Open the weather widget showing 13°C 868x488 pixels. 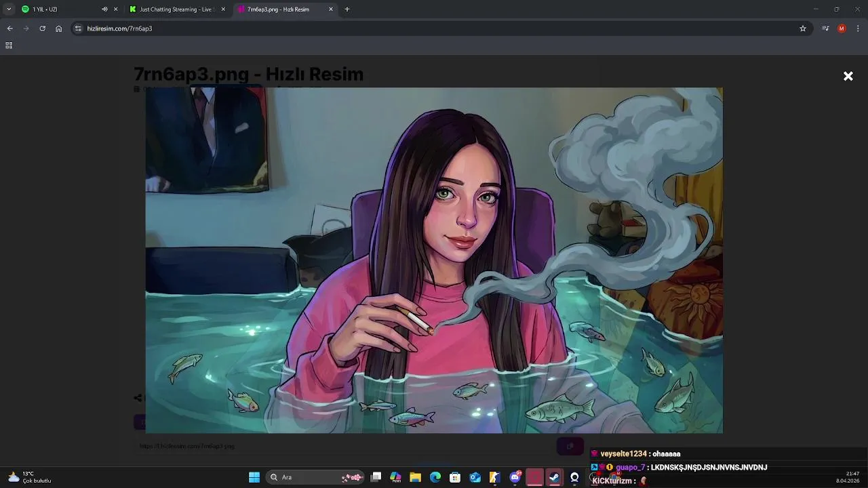tap(30, 477)
